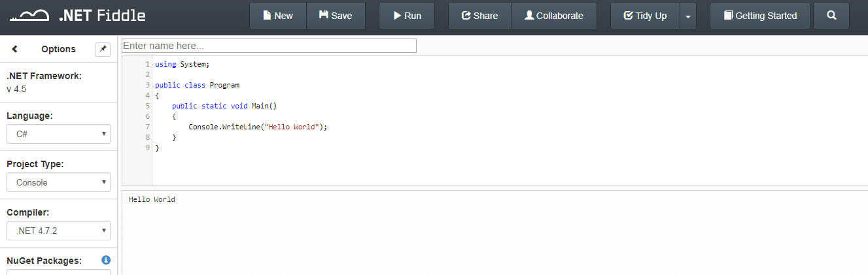Viewport: 868px width, 275px height.
Task: Toggle the Options panel pin
Action: 103,49
